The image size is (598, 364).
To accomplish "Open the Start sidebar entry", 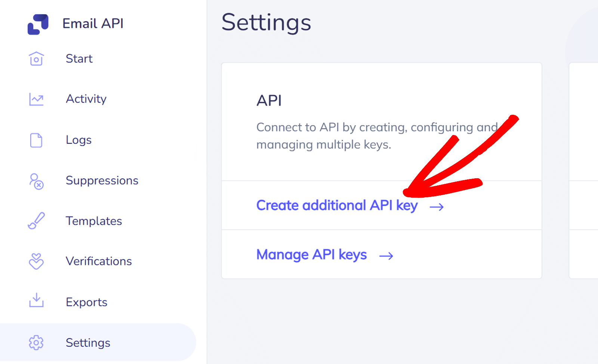I will coord(79,59).
